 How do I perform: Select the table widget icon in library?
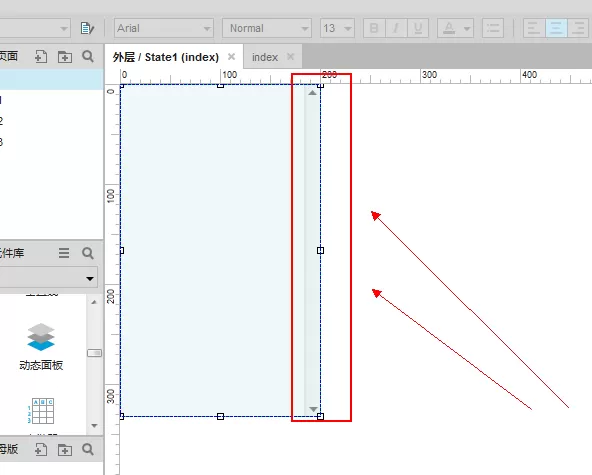click(x=41, y=411)
